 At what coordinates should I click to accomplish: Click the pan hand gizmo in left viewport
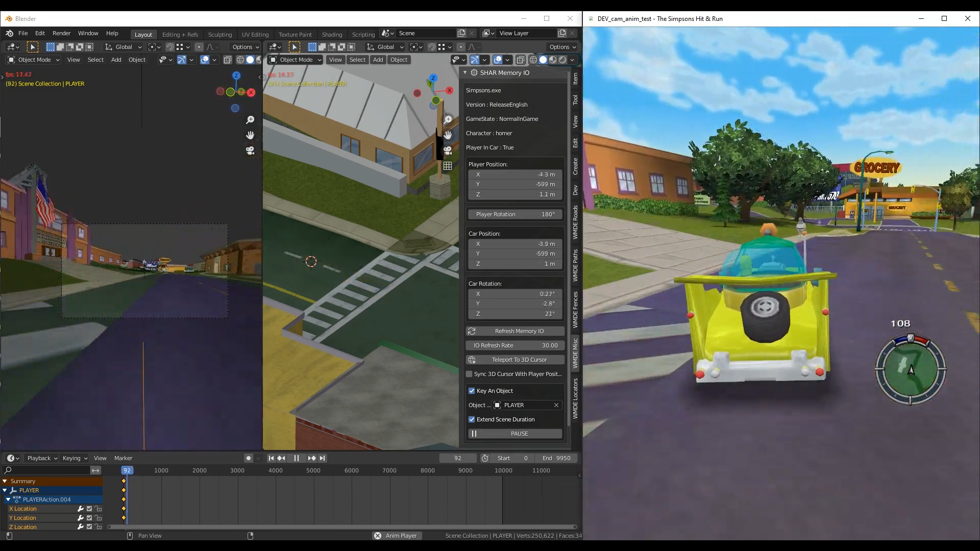pyautogui.click(x=250, y=135)
